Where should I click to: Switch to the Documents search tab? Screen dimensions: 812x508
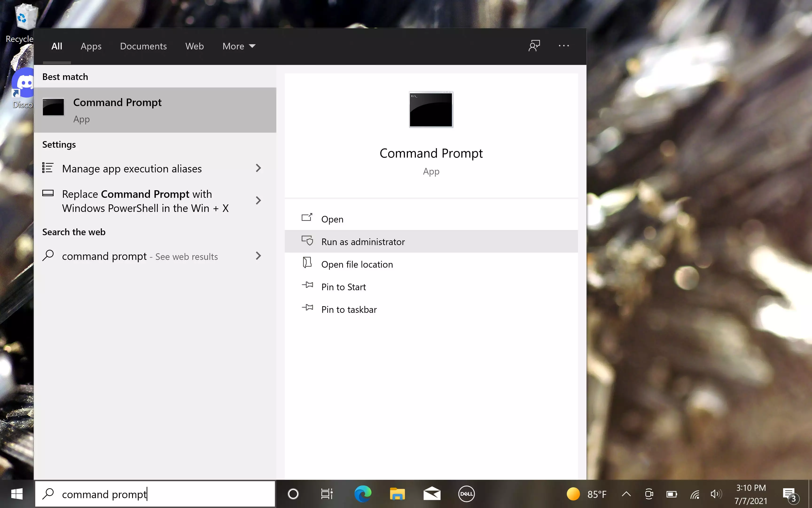point(143,46)
